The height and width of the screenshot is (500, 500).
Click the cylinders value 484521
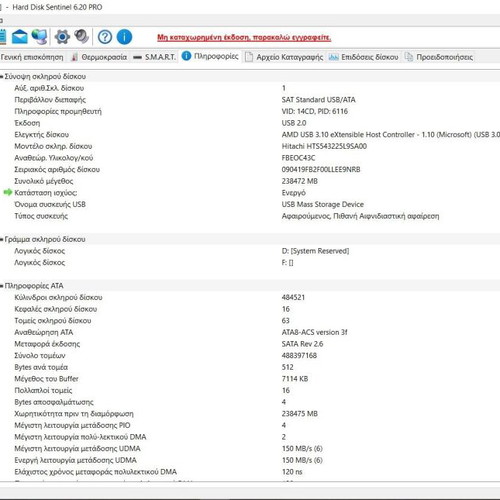293,297
